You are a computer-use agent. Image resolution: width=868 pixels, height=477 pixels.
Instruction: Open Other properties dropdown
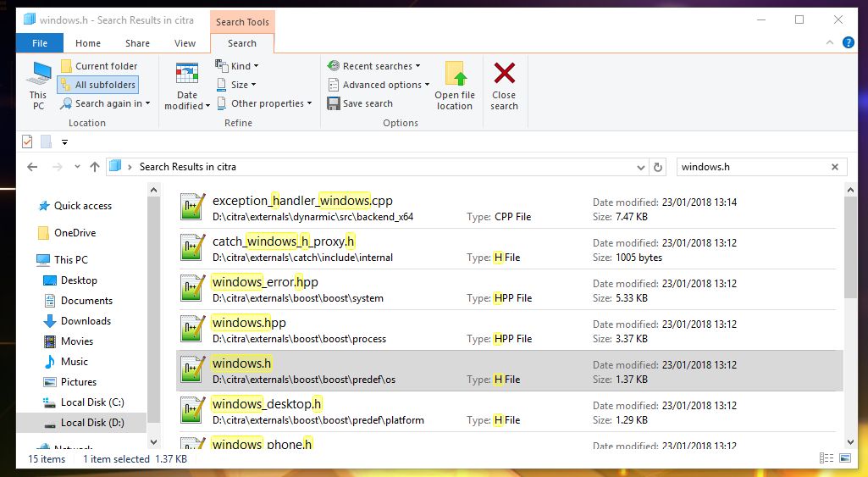point(264,103)
